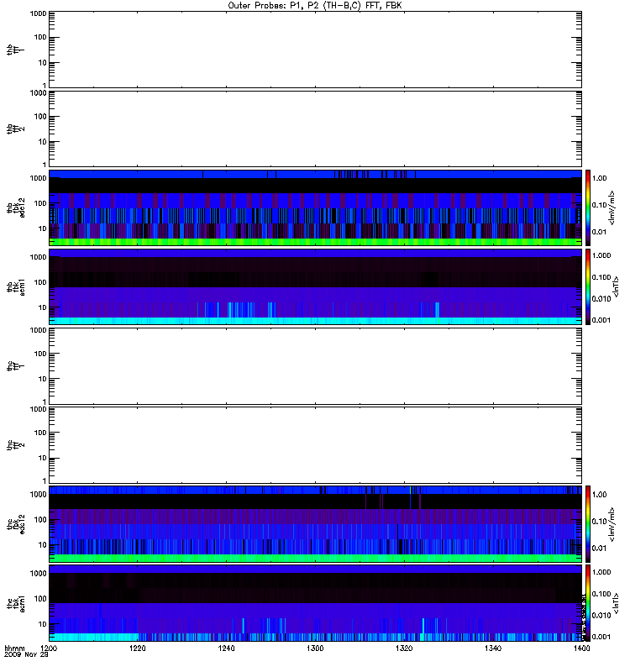Click the '10' y-axis tick of the thc fff 1 panel
630x672 pixels.
43,379
